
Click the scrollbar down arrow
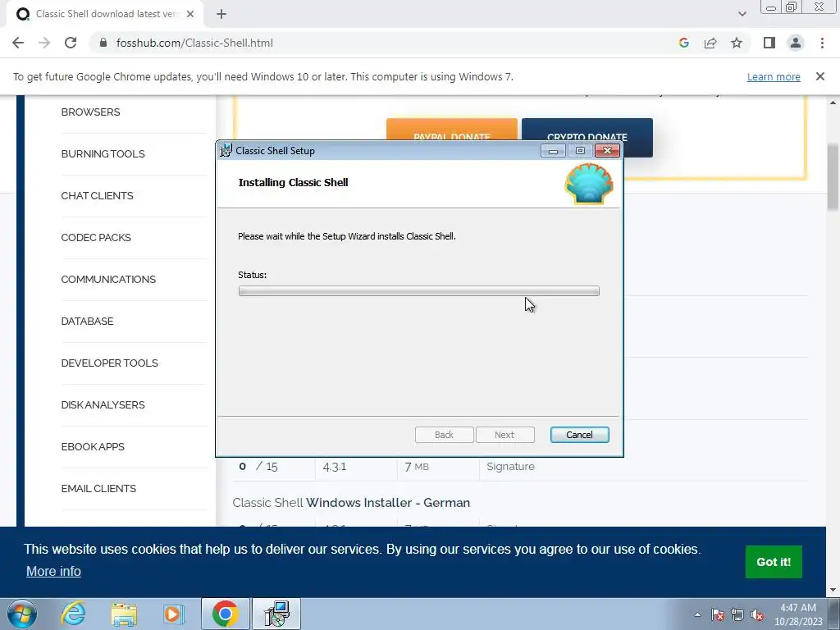833,590
